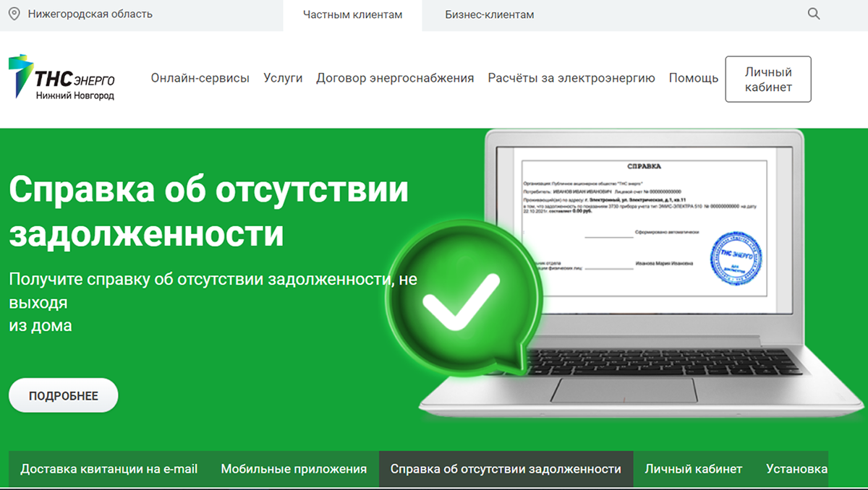Change region Нижегородская область
Image resolution: width=868 pixels, height=490 pixels.
90,14
